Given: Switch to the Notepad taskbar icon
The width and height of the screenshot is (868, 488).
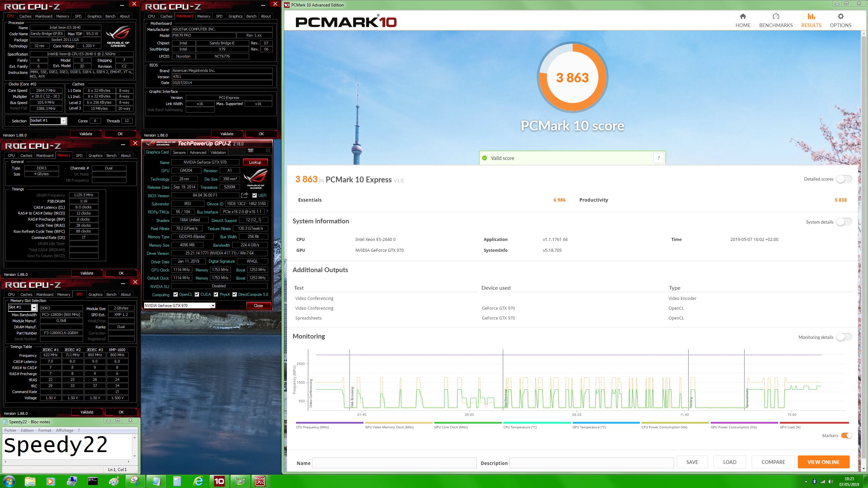Looking at the screenshot, I should click(x=156, y=481).
